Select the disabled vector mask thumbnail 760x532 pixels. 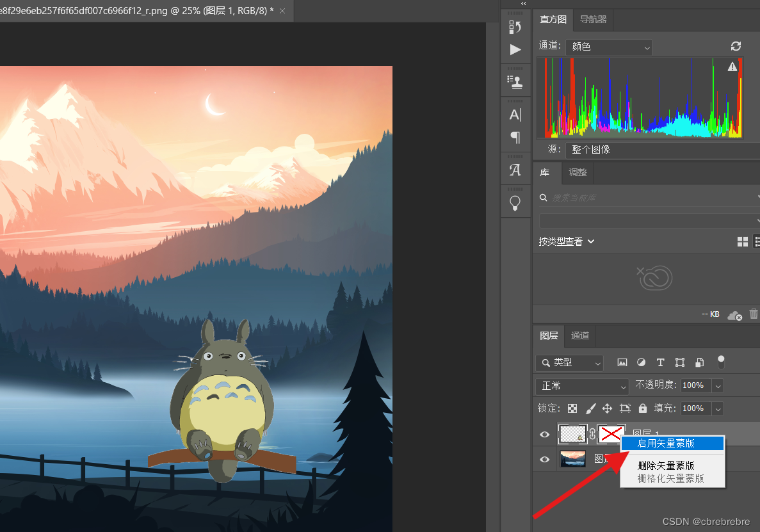pyautogui.click(x=611, y=433)
